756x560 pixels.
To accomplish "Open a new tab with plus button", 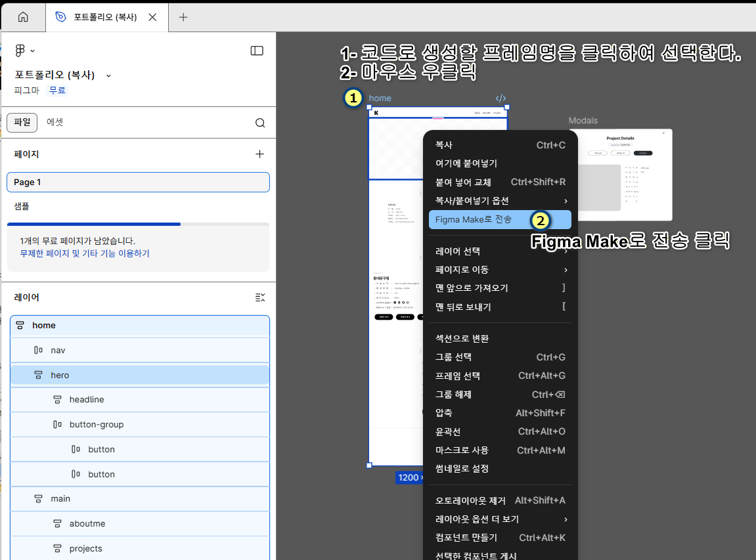I will 183,17.
